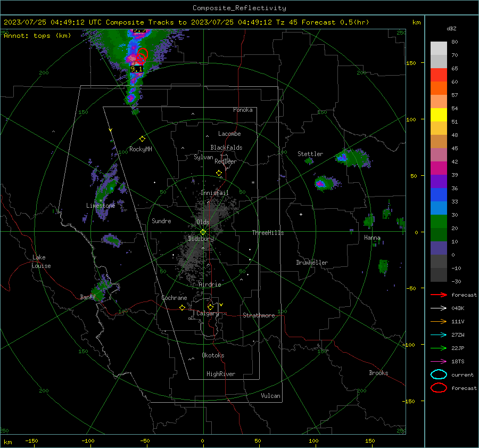Click the Strathmore city label
This screenshot has height=448, width=479.
tap(259, 315)
